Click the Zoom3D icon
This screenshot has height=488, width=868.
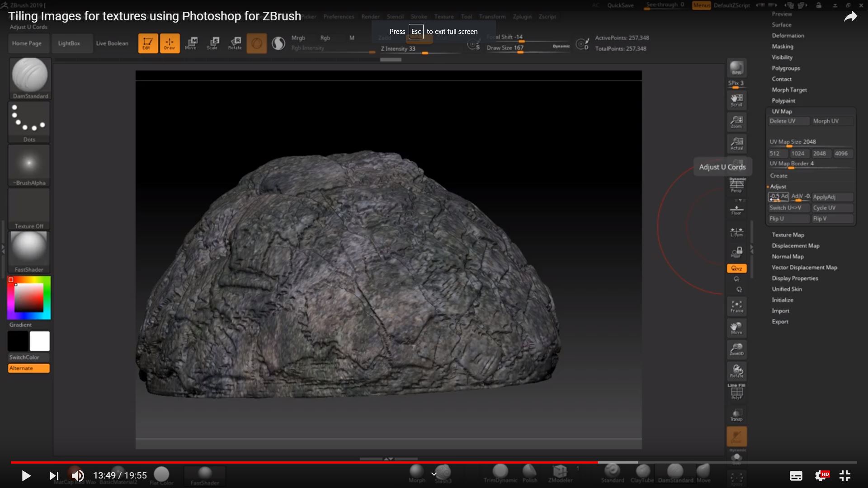pos(736,349)
